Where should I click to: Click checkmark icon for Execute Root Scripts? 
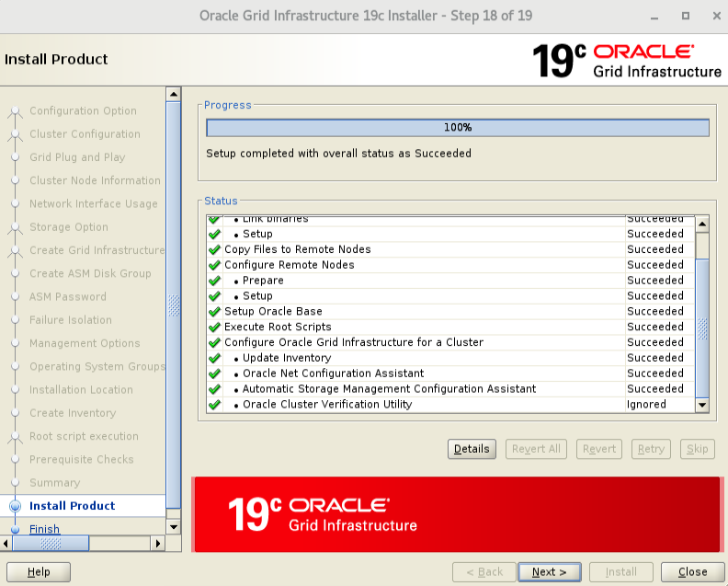[x=214, y=327]
